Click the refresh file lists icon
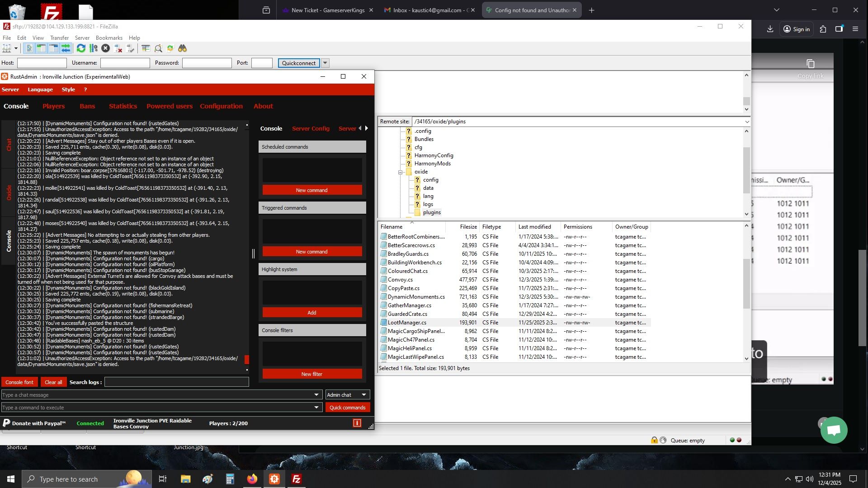Screen dimensions: 868x488 click(x=81, y=48)
